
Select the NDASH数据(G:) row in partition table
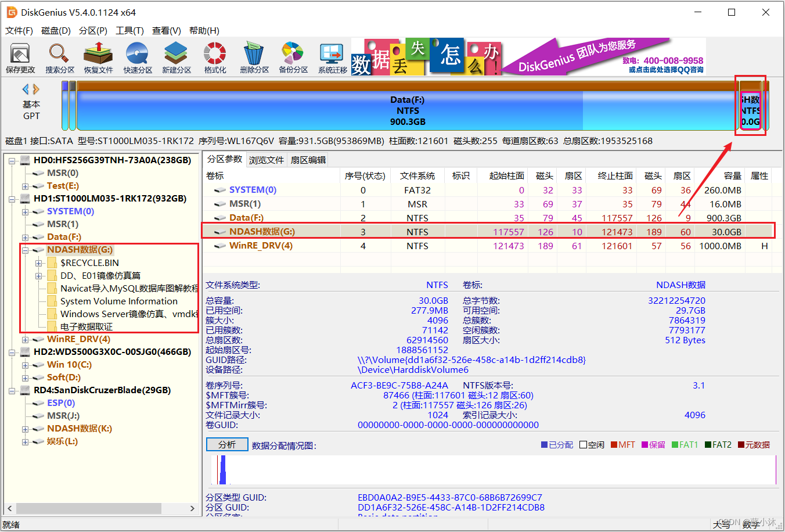click(488, 232)
